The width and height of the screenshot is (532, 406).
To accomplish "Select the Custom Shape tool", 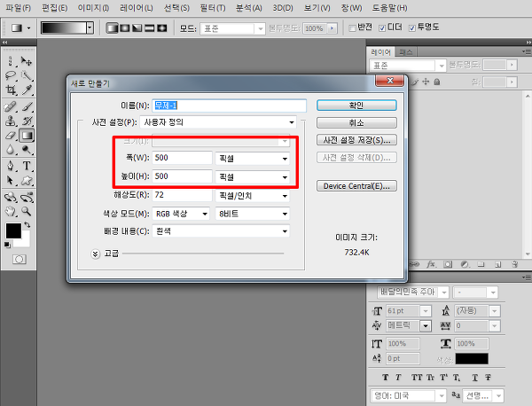I will (27, 180).
